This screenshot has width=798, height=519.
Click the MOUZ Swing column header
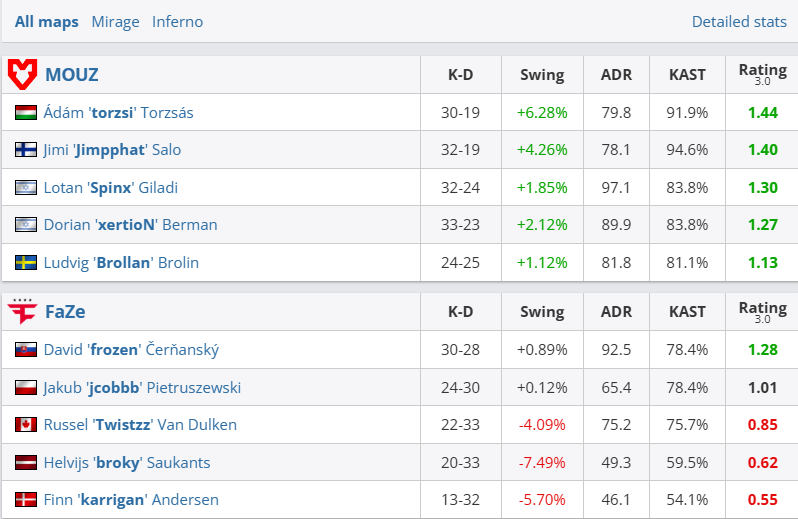[542, 74]
